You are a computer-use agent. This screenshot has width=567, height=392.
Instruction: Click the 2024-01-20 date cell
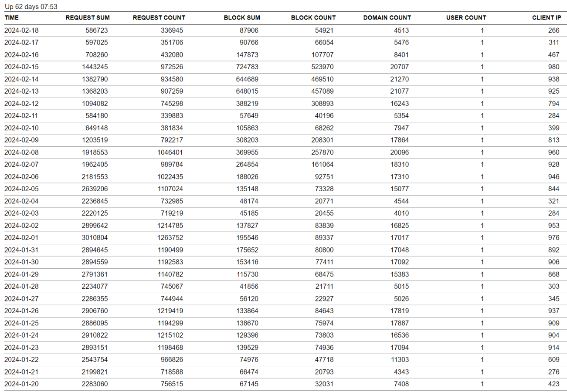click(22, 384)
